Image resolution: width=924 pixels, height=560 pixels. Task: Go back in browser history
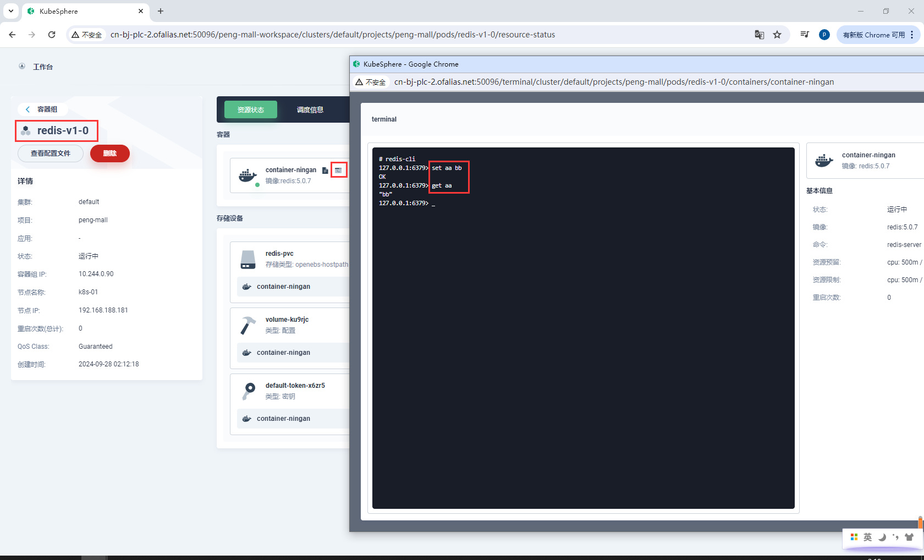(12, 35)
